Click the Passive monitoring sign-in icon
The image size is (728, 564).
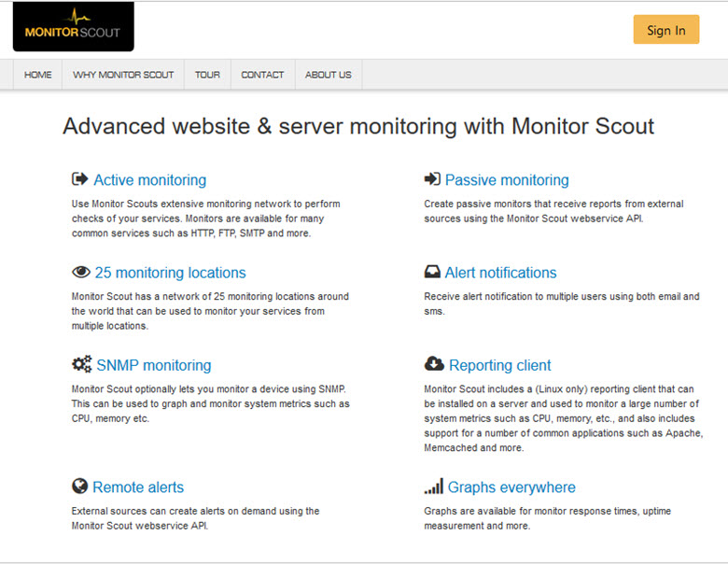(432, 179)
